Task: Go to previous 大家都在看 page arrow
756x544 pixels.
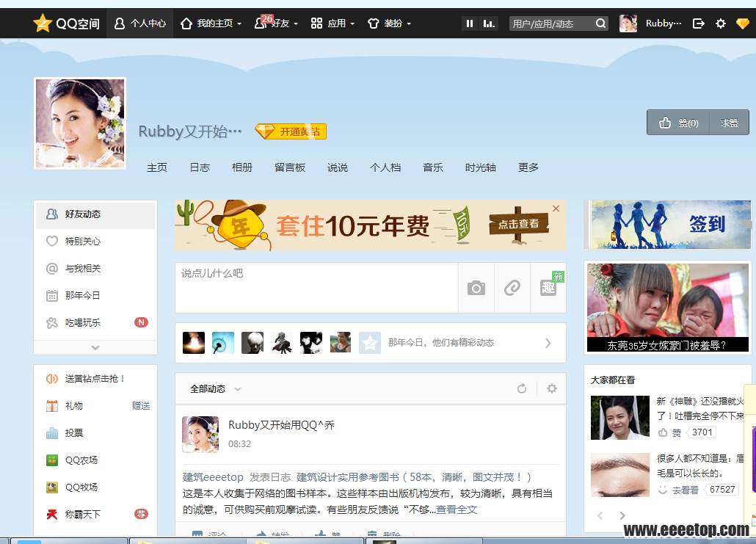Action: [600, 515]
